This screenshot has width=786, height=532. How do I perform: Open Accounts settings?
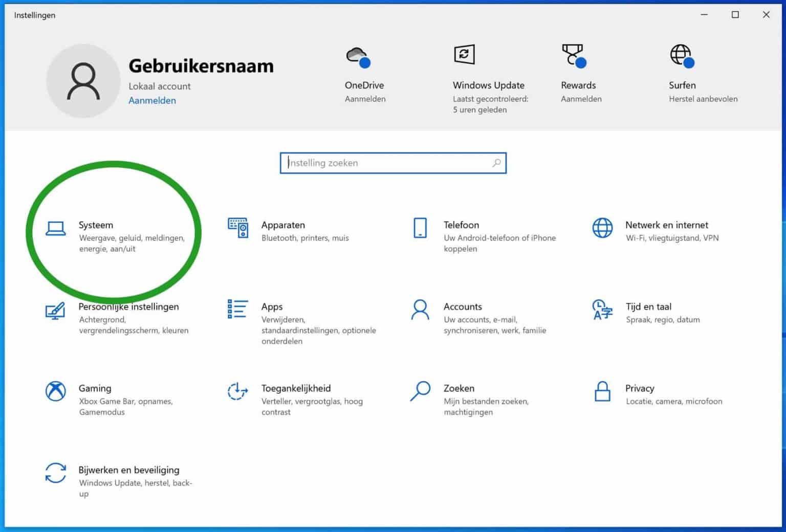coord(463,306)
